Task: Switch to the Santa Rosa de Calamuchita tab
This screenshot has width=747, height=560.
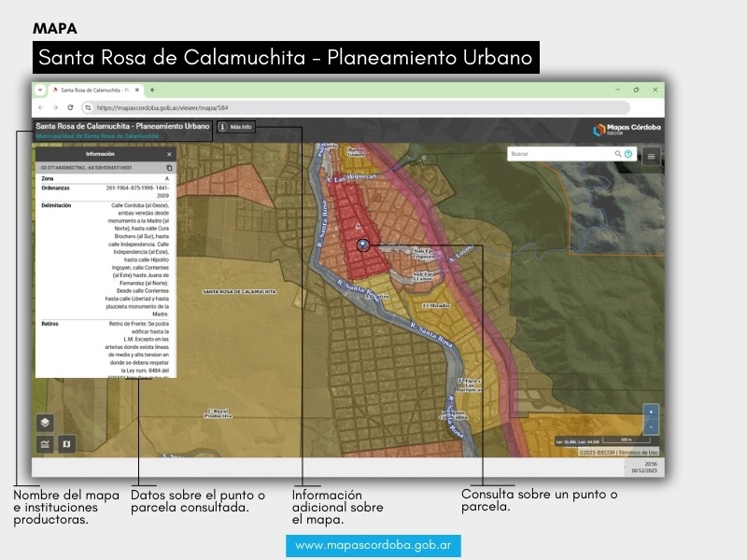Action: 93,90
